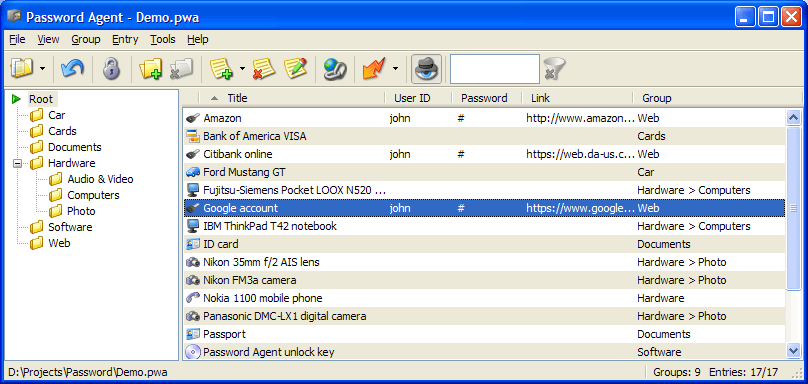Screen dimensions: 808x384
Task: Click the car icon of Ford Mustang GT
Action: point(192,172)
